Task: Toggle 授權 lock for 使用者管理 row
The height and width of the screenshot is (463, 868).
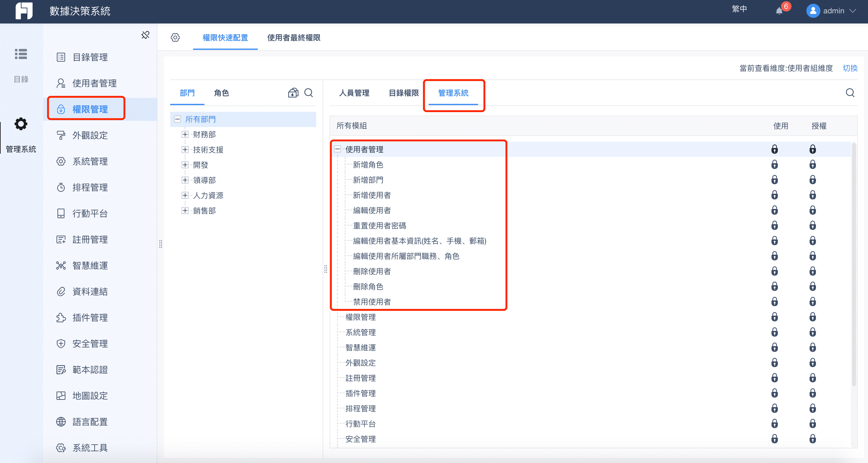Action: coord(812,149)
